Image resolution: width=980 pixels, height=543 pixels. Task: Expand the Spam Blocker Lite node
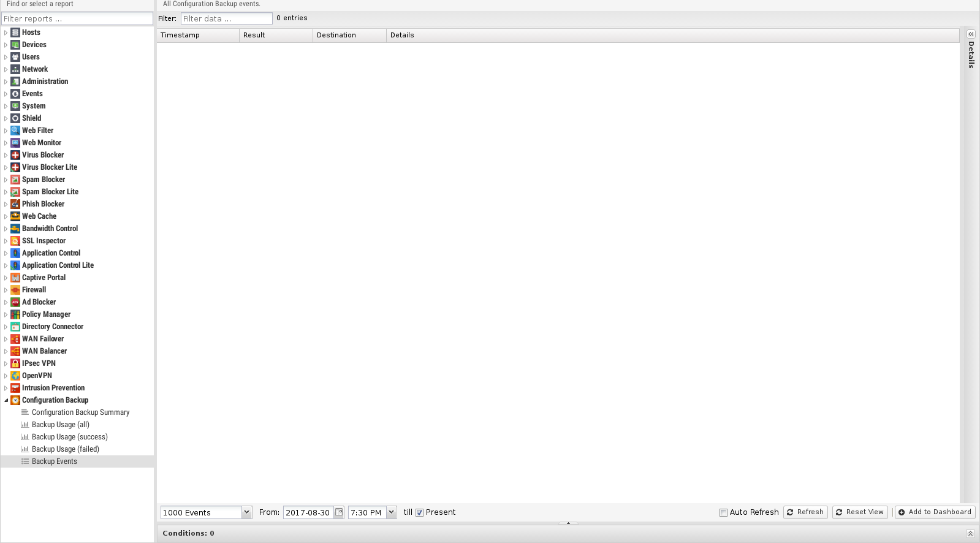(x=6, y=192)
